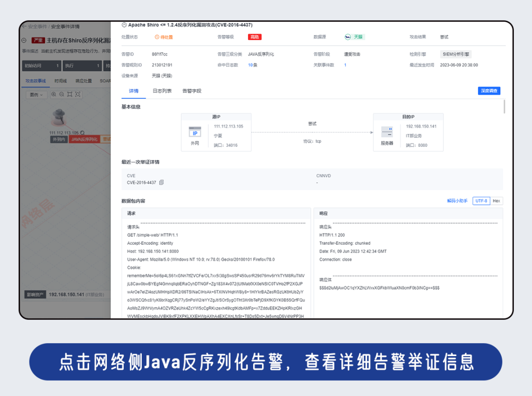The image size is (532, 396).
Task: Select the UTF-8 encoding toggle
Action: 481,200
